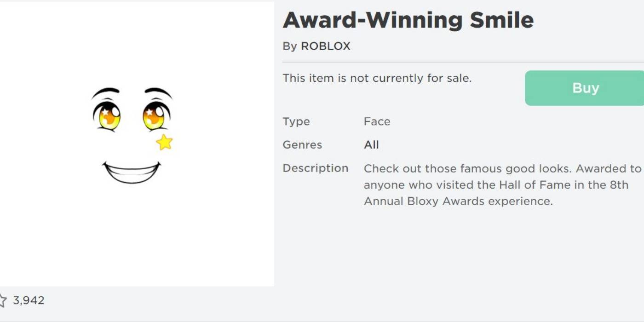Select the All genres link

(371, 145)
